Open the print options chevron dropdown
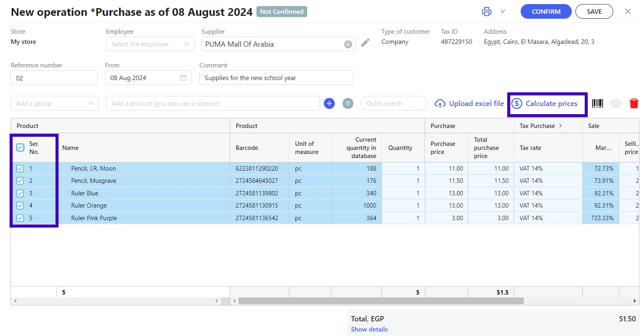This screenshot has width=644, height=336. point(502,11)
